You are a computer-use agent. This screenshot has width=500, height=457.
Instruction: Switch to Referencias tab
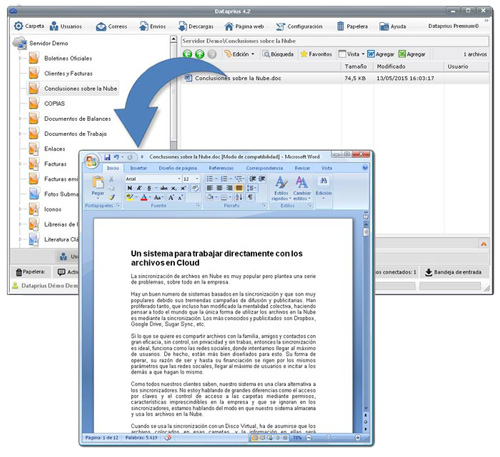(x=221, y=168)
